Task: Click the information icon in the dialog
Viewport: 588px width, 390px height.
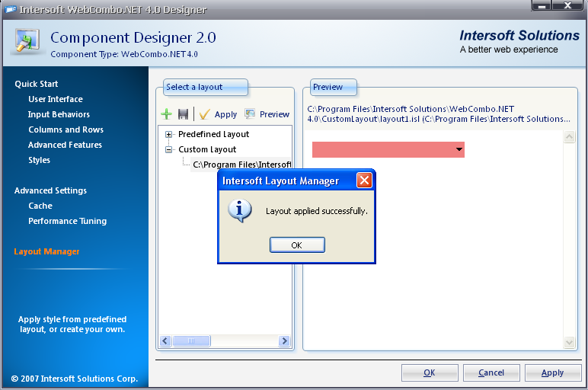Action: [240, 210]
